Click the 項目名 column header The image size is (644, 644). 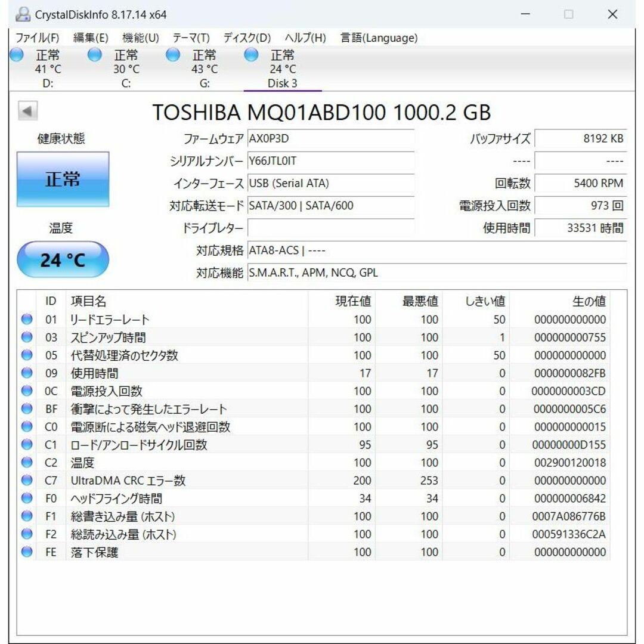(187, 301)
